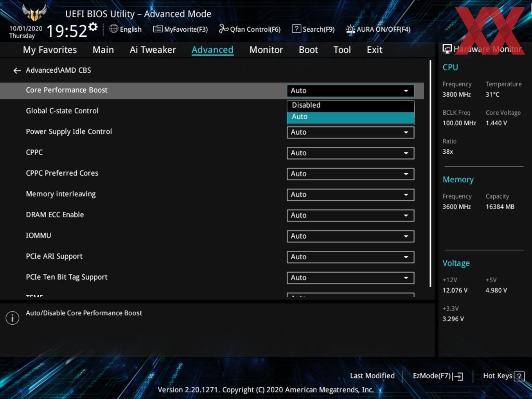This screenshot has width=532, height=399.
Task: Switch to My Favorites tab
Action: pos(50,50)
